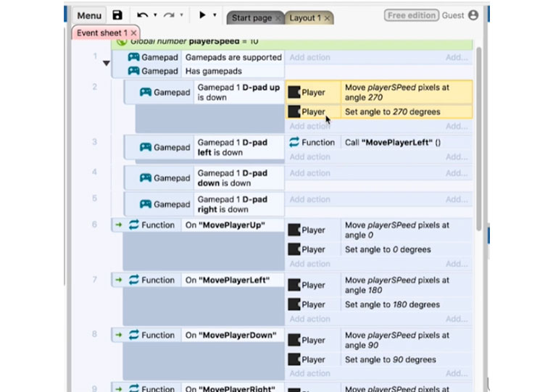Select the 'Call "MovePlayerLeft" ()' action

[x=407, y=143]
